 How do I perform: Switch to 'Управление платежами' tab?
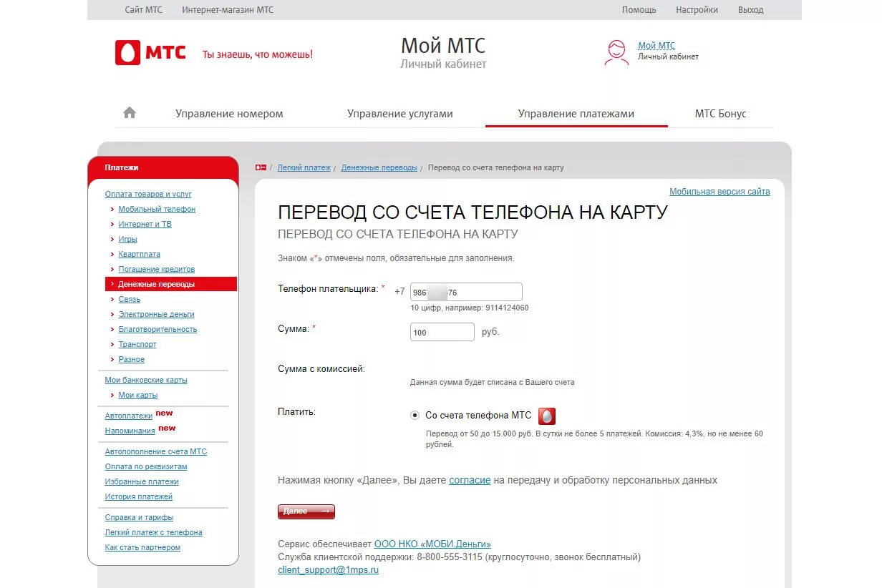pos(576,114)
